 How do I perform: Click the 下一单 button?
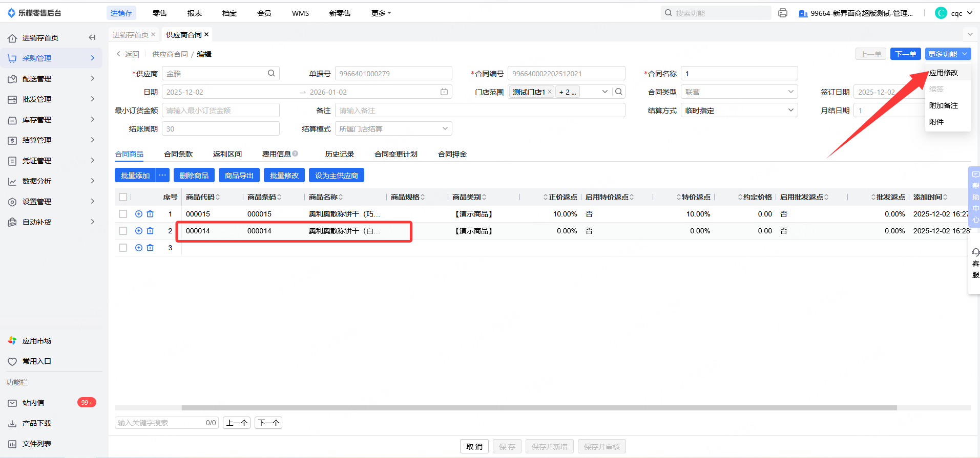pos(906,54)
